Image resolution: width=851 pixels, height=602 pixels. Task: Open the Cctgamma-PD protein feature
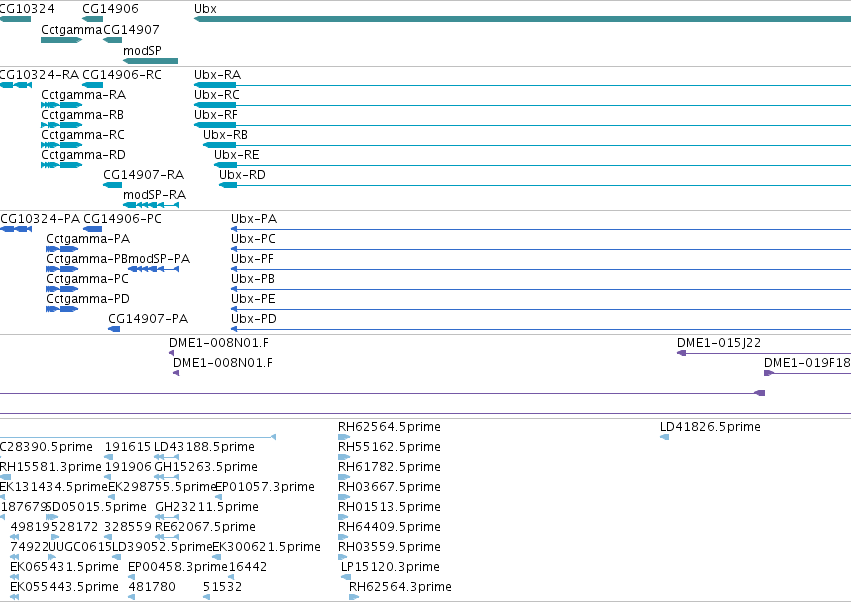click(62, 309)
